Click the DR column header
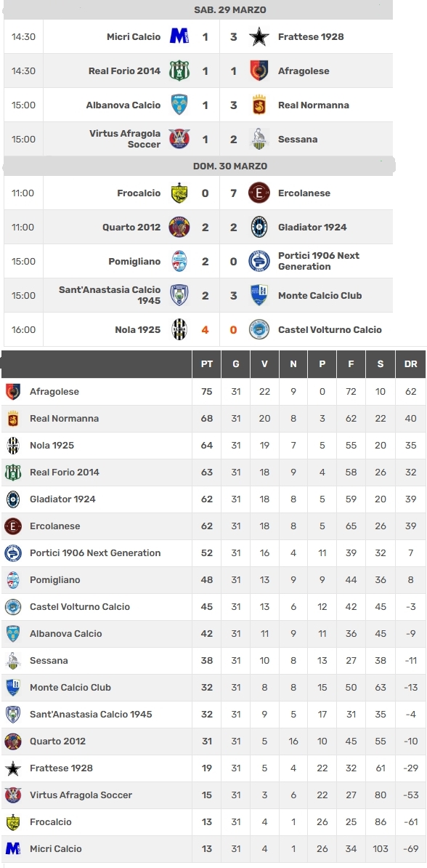 pyautogui.click(x=410, y=363)
